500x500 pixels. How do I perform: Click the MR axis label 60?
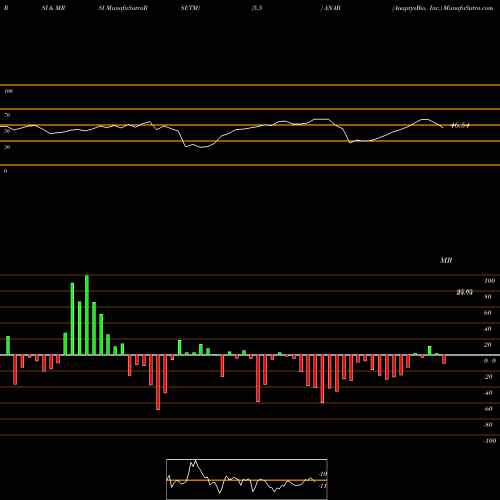pyautogui.click(x=488, y=313)
